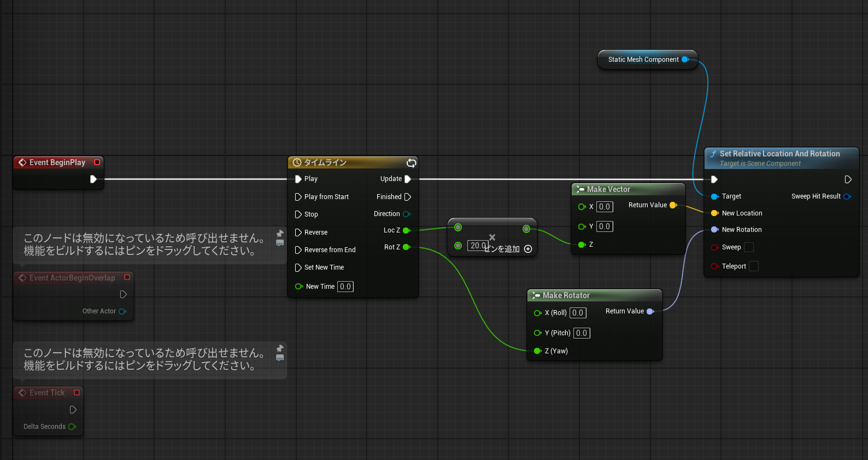868x460 pixels.
Task: Select the Make Rotator node header
Action: 595,295
